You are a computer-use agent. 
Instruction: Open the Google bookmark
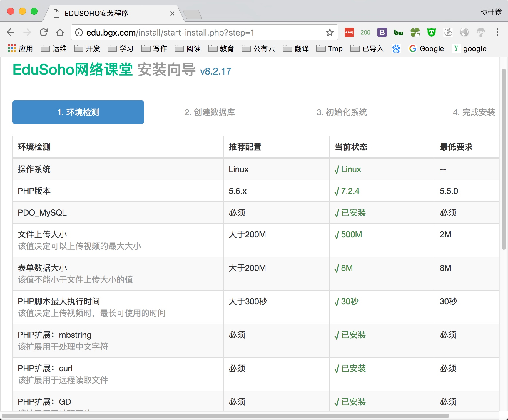pos(426,48)
